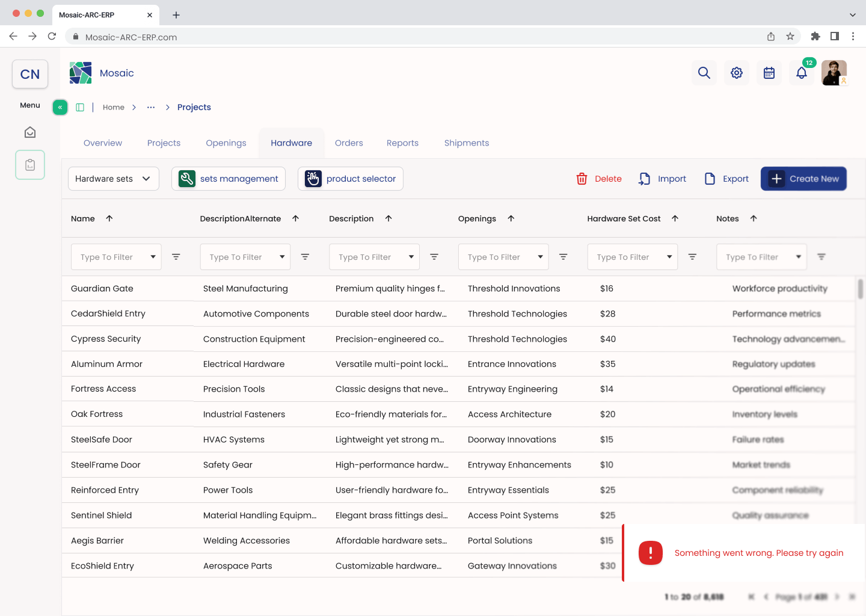This screenshot has height=616, width=866.
Task: Open the Hardware Set Cost filter dropdown
Action: [x=633, y=257]
